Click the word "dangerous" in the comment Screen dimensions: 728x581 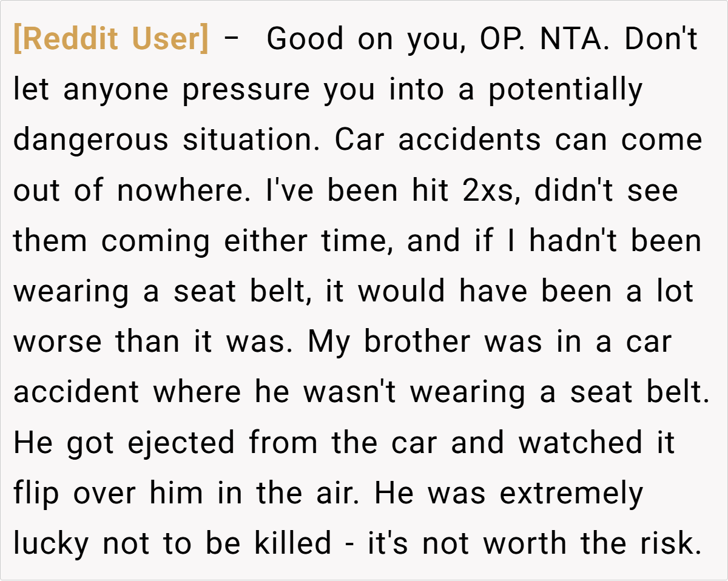(x=90, y=141)
